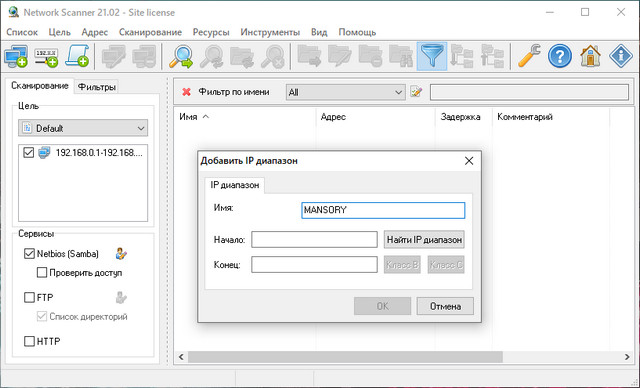Enable Проверить доступ checkbox
This screenshot has height=388, width=640.
(42, 273)
